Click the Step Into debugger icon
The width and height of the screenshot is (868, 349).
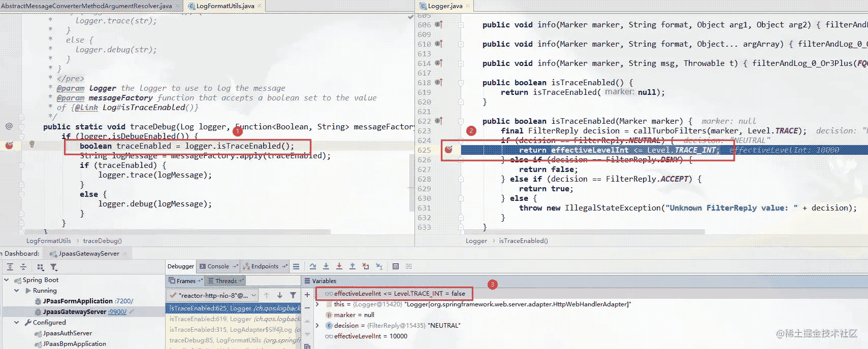326,266
